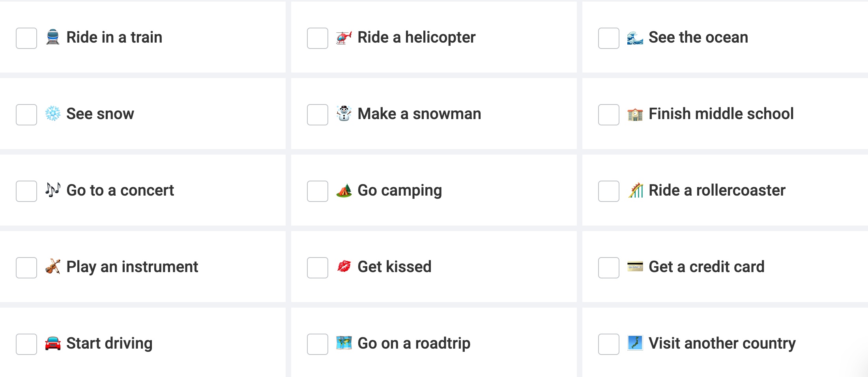Image resolution: width=868 pixels, height=377 pixels.
Task: Tick the 'Go camping' checkbox
Action: pyautogui.click(x=318, y=191)
